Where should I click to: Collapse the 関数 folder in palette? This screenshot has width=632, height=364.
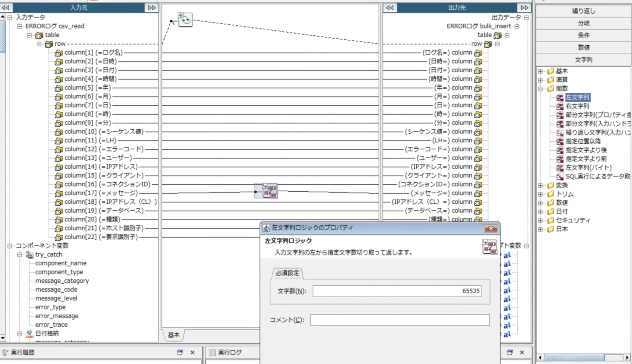(540, 89)
